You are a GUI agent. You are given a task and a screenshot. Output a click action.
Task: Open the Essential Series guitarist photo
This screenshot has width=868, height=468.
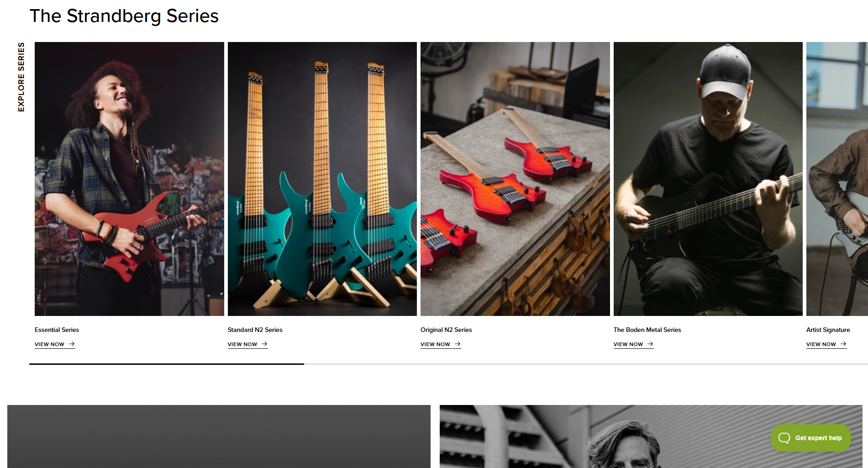tap(129, 179)
